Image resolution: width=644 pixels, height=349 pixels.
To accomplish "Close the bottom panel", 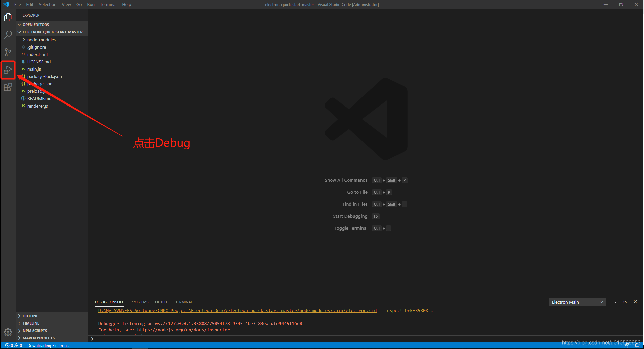I will (x=635, y=302).
